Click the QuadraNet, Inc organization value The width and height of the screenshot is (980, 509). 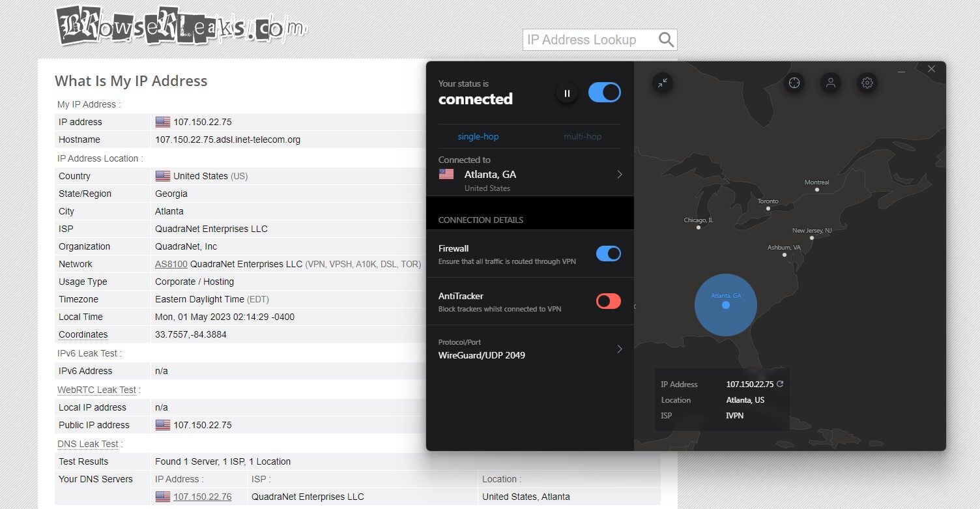point(186,246)
